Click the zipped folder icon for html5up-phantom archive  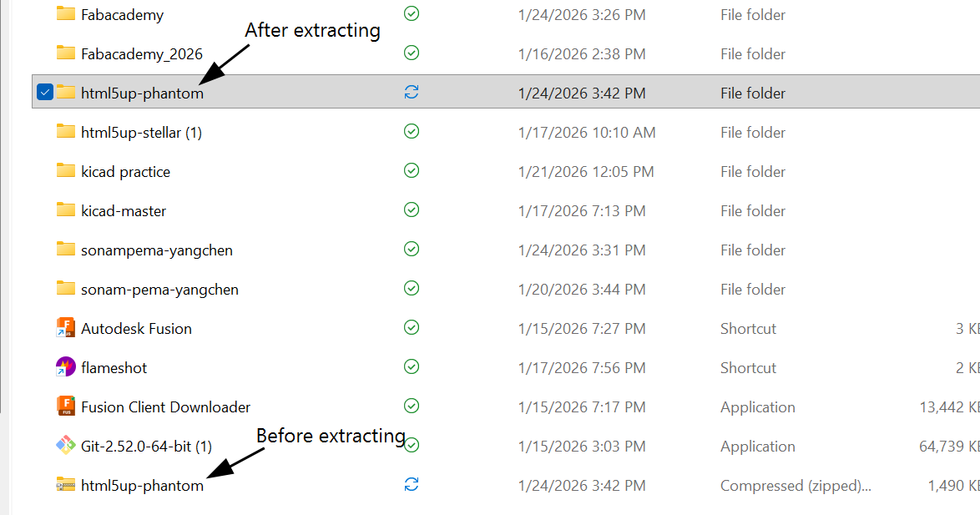tap(66, 485)
